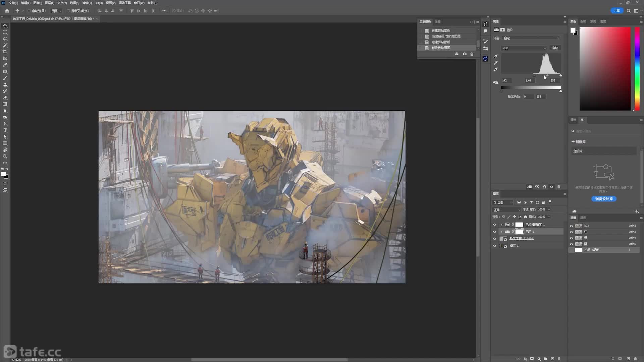Open the 图像(I) menu
This screenshot has height=362, width=644.
[38, 3]
